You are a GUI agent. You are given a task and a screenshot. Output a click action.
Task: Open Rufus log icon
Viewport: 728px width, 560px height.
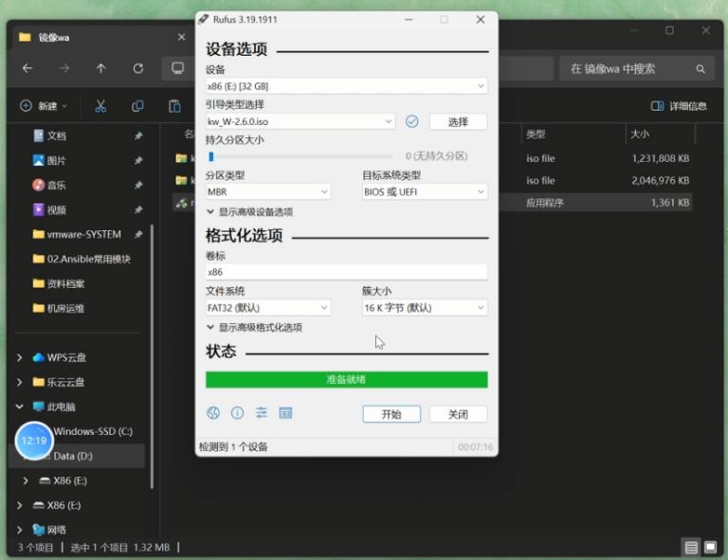tap(285, 412)
